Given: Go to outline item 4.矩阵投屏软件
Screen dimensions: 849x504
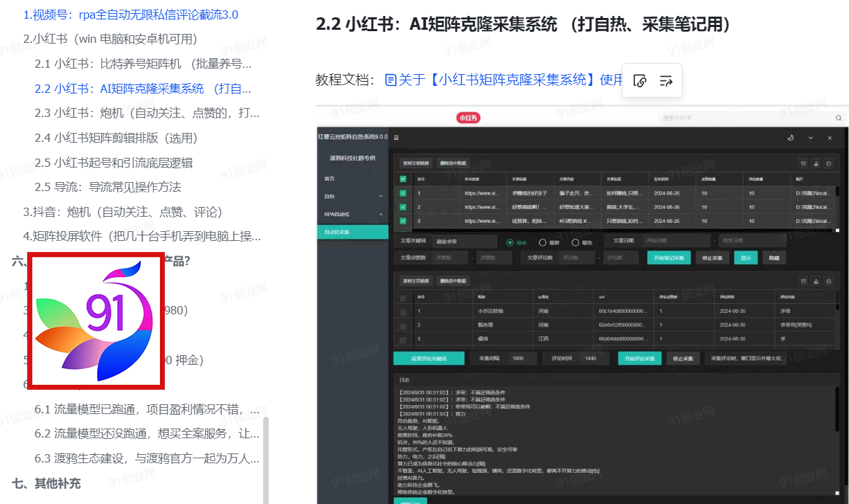Looking at the screenshot, I should pyautogui.click(x=142, y=237).
